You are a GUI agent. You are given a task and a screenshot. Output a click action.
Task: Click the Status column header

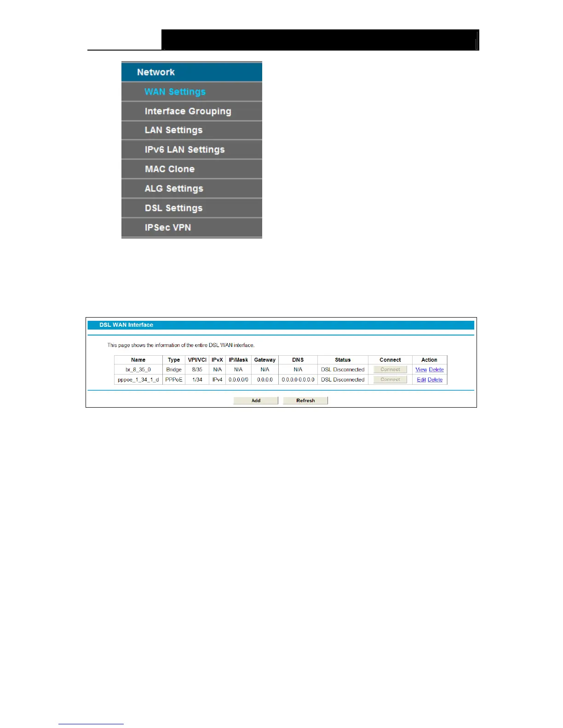coord(343,360)
